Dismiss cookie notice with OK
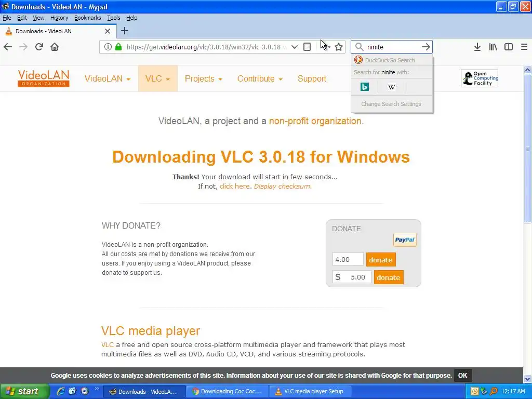 pyautogui.click(x=462, y=375)
